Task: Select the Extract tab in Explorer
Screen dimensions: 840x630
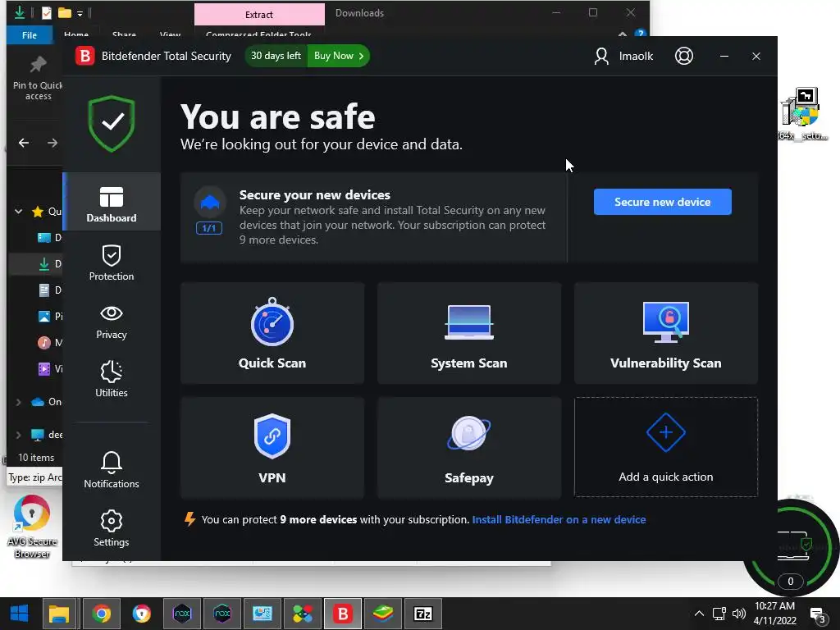Action: 259,15
